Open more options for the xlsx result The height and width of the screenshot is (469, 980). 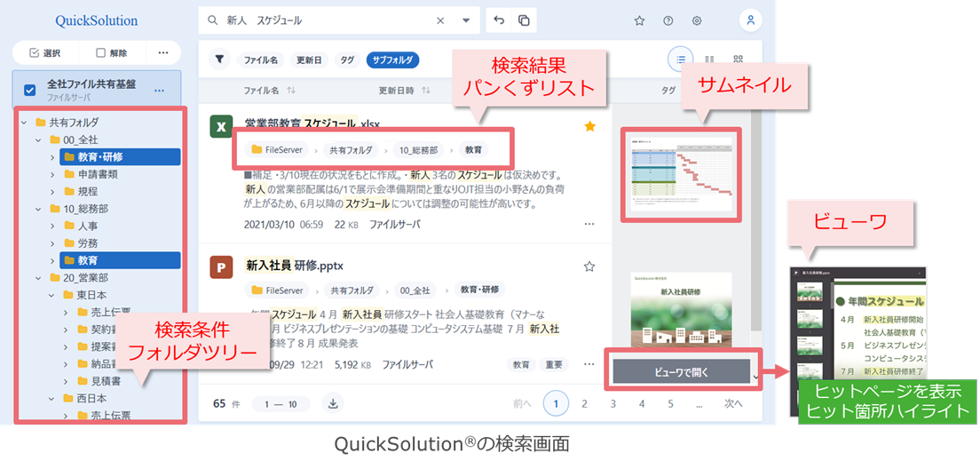(589, 224)
